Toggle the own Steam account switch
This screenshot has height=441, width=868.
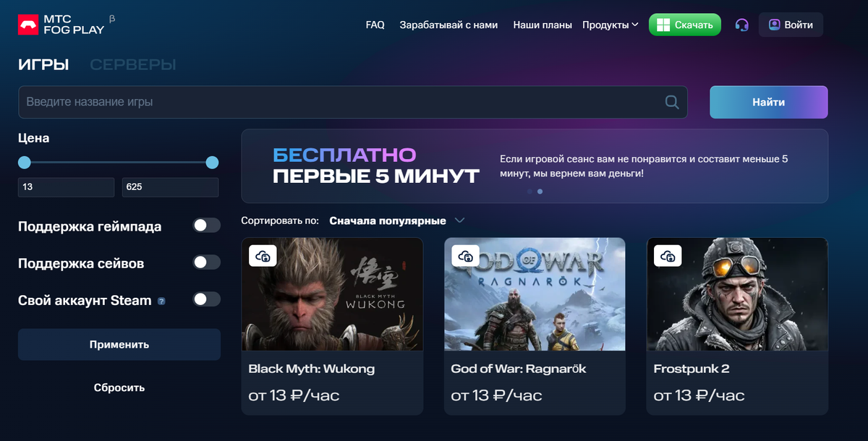[x=206, y=299]
